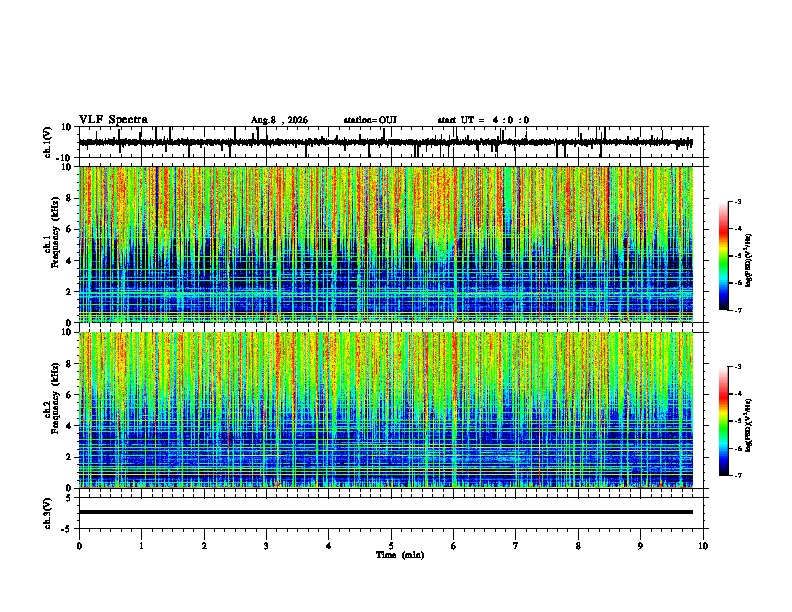This screenshot has height=612, width=792.
Task: Click the "ch.3(V)" axis label
Action: [48, 513]
